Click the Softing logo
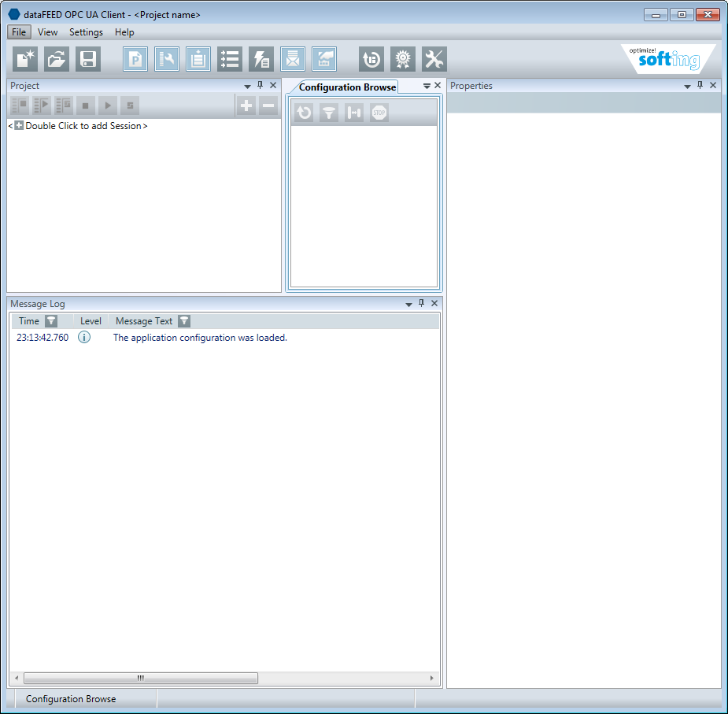 point(669,59)
